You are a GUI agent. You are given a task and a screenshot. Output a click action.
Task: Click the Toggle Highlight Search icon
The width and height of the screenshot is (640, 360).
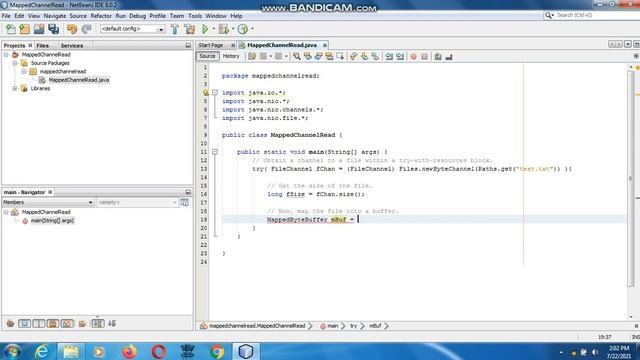[x=329, y=56]
